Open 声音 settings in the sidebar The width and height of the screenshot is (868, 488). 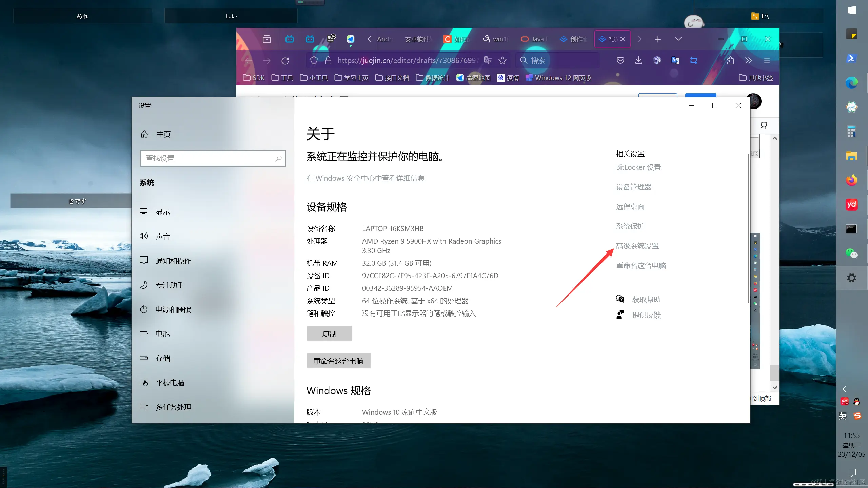[x=163, y=236]
